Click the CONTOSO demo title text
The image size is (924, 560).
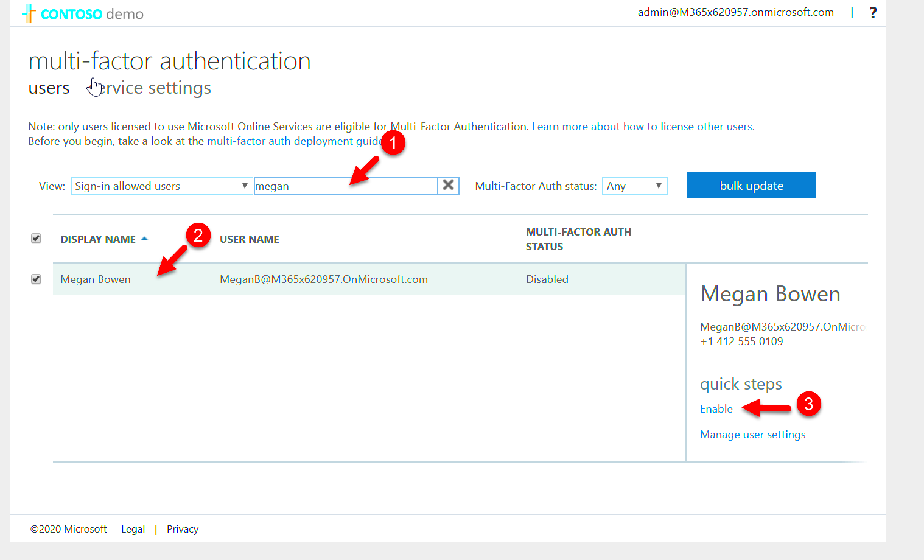coord(92,14)
